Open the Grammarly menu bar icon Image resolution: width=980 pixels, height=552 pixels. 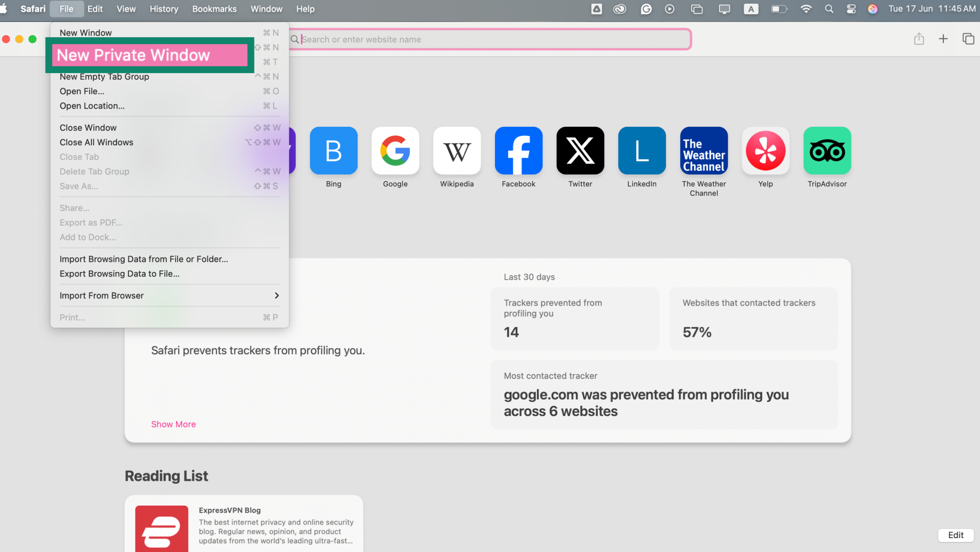tap(645, 8)
